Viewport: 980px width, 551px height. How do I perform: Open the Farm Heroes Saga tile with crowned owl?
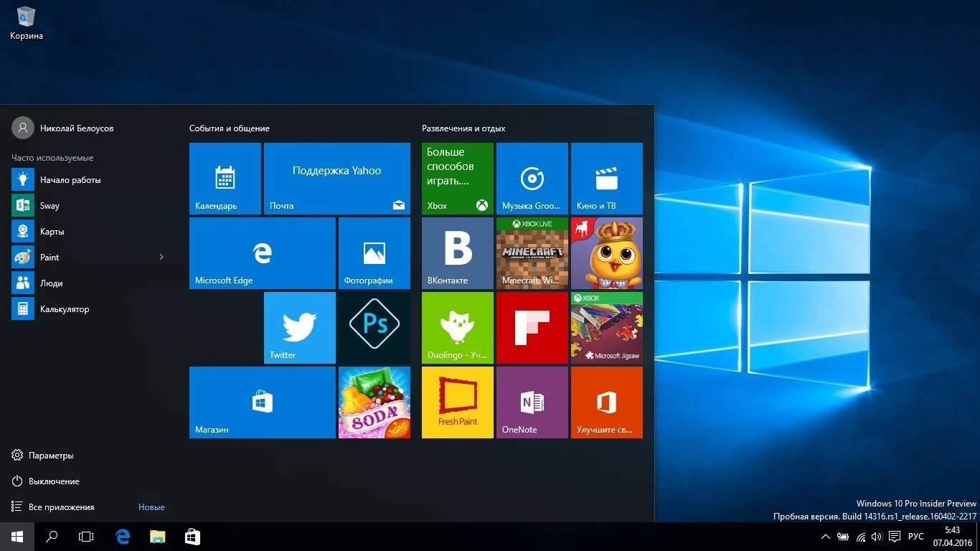[x=607, y=253]
